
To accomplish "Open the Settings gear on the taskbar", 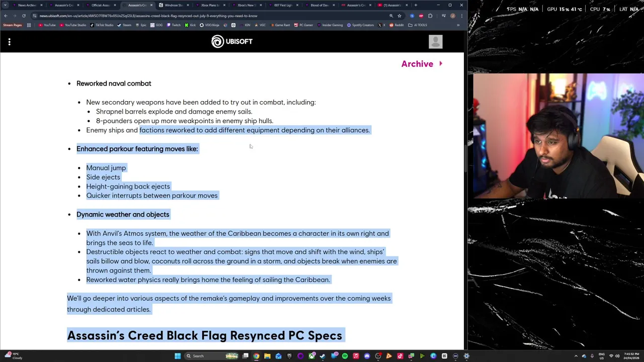I will click(466, 356).
